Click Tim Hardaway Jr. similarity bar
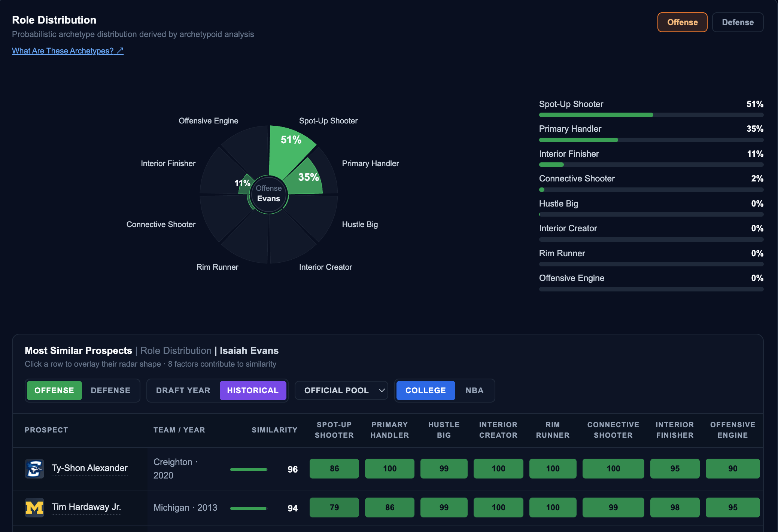778x532 pixels. coord(249,508)
